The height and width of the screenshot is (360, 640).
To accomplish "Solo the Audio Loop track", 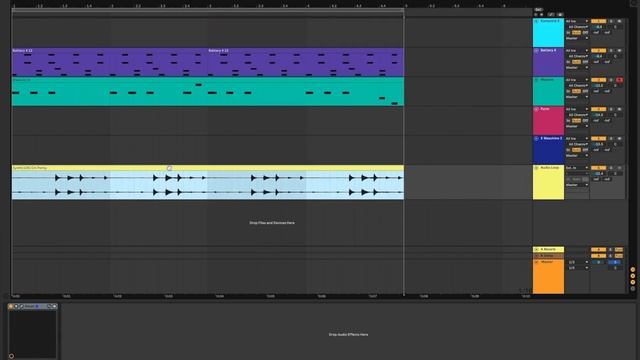I will coord(611,168).
